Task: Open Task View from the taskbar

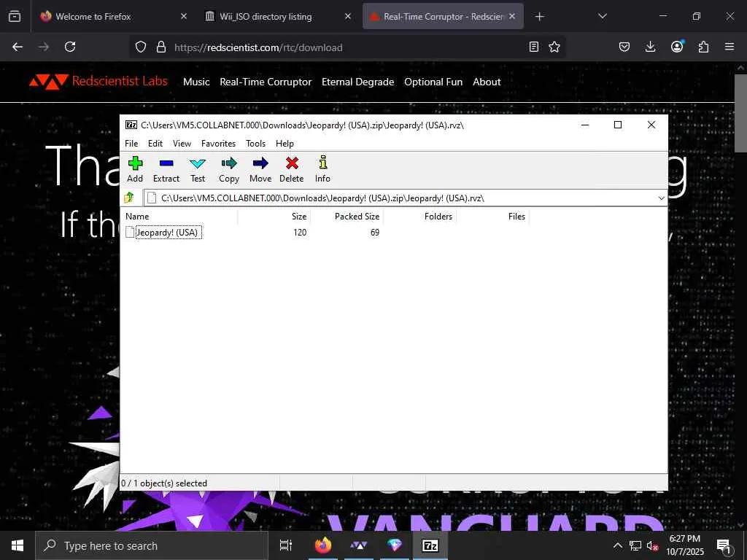Action: [x=286, y=545]
